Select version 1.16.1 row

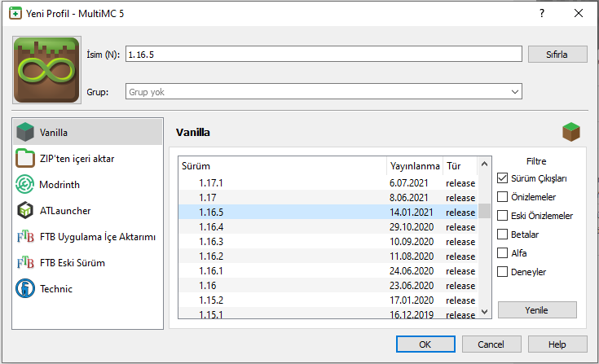328,271
